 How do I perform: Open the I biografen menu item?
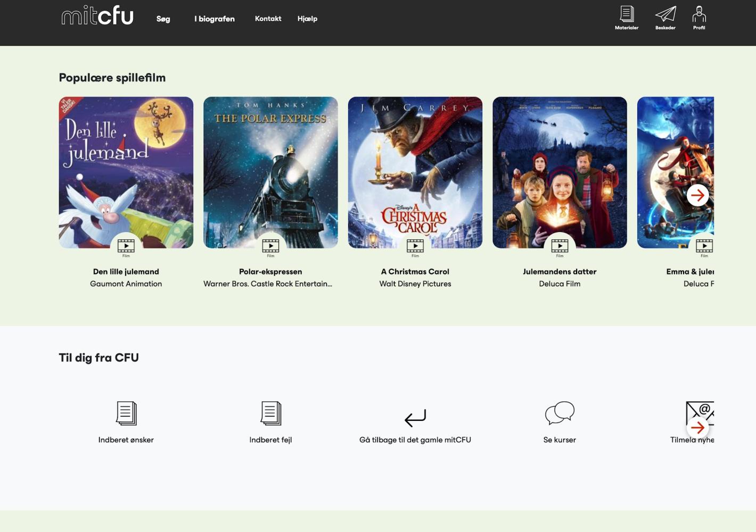(x=215, y=19)
